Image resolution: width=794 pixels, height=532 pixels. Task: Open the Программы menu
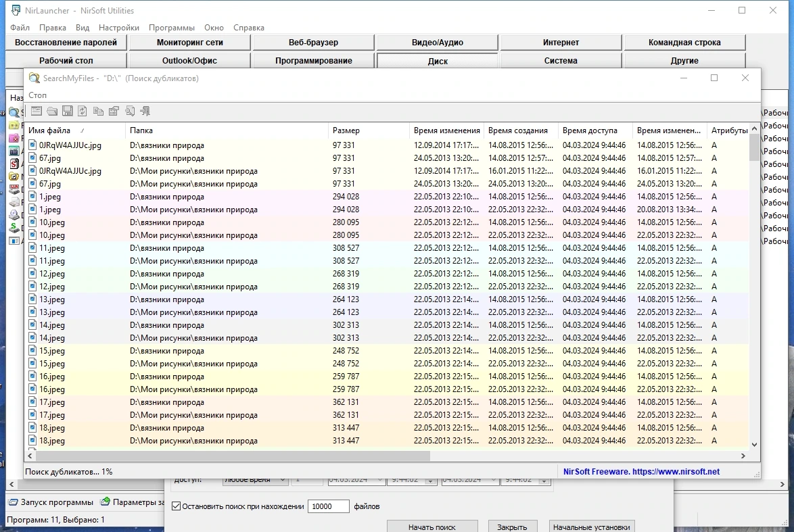(x=172, y=28)
